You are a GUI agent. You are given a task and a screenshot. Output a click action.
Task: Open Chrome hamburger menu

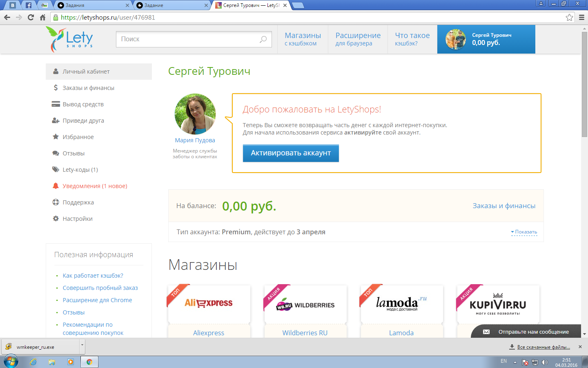581,17
